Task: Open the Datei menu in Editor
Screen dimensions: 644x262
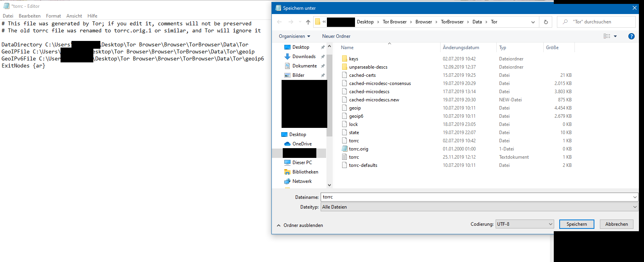Action: click(x=8, y=16)
